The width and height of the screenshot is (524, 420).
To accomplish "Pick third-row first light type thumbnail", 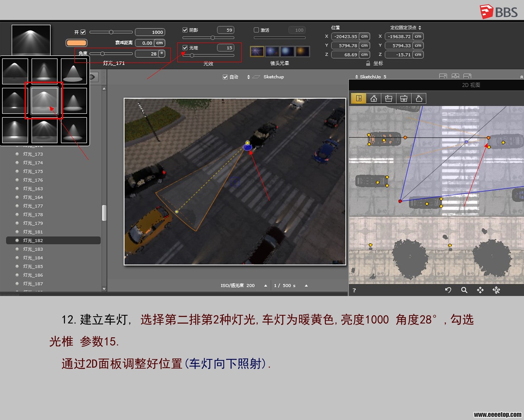I will [15, 130].
